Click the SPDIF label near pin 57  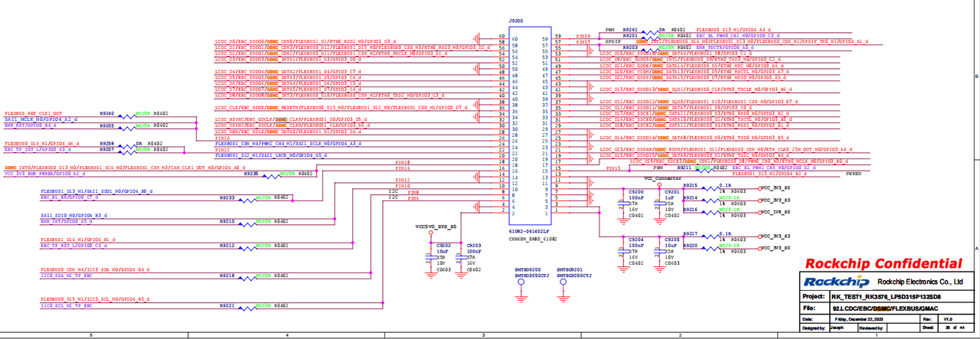pyautogui.click(x=612, y=41)
